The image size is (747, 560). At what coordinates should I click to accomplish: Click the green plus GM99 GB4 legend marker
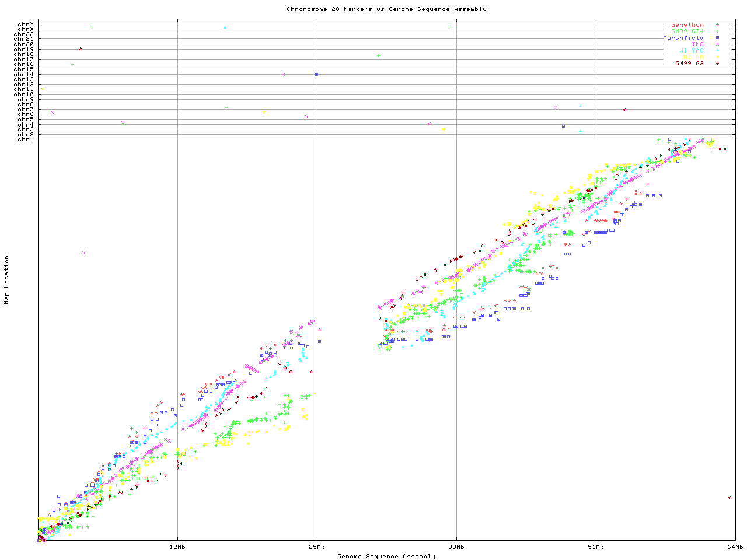pyautogui.click(x=717, y=32)
